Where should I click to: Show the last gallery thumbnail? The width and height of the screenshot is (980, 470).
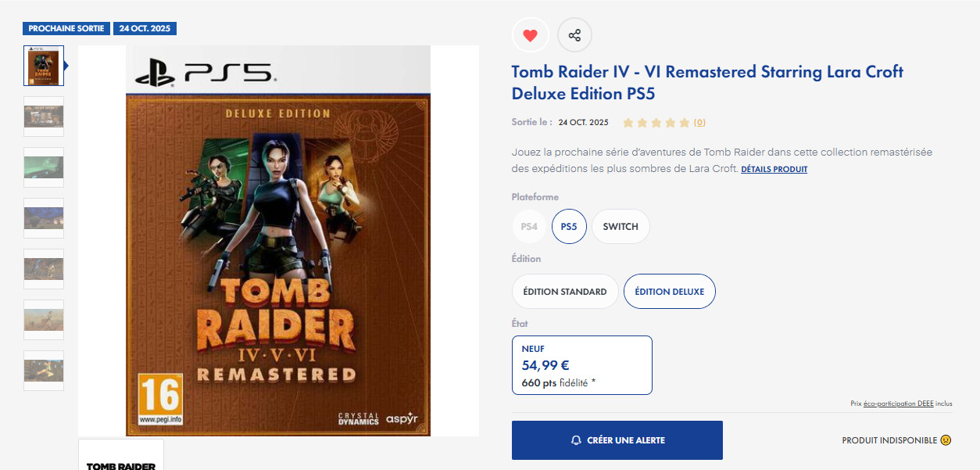(44, 371)
